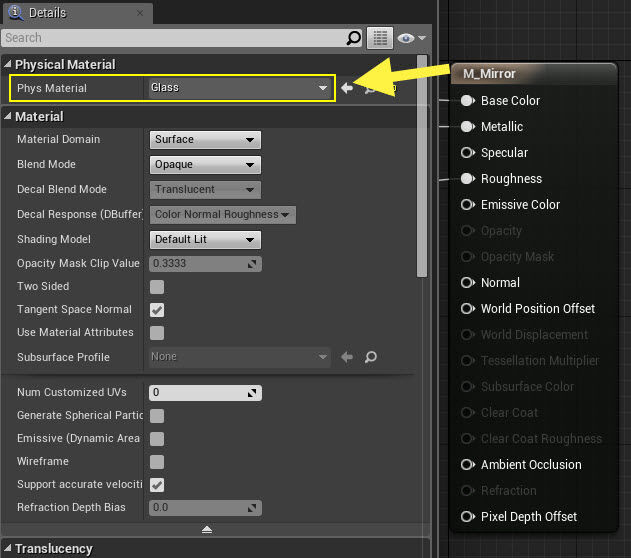Select the Details tab

pyautogui.click(x=47, y=13)
